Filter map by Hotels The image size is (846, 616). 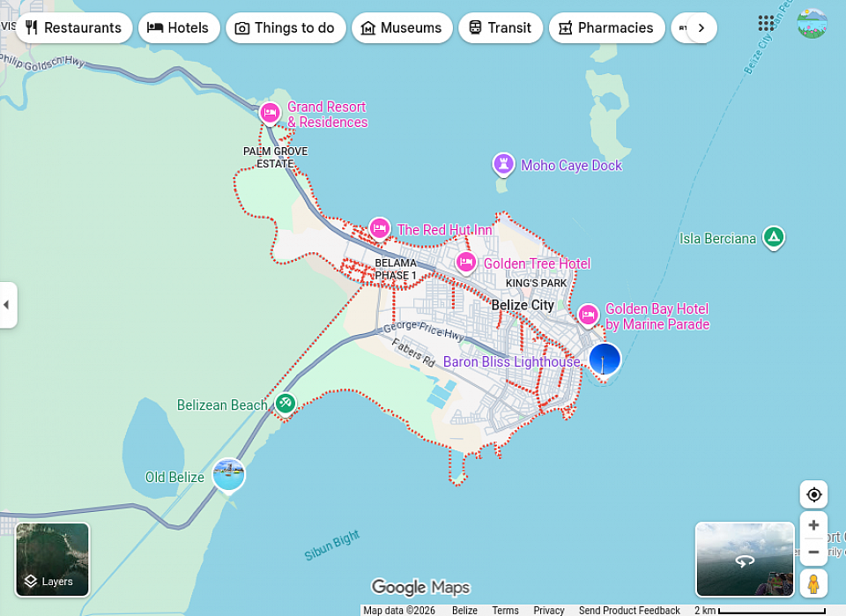(x=177, y=28)
